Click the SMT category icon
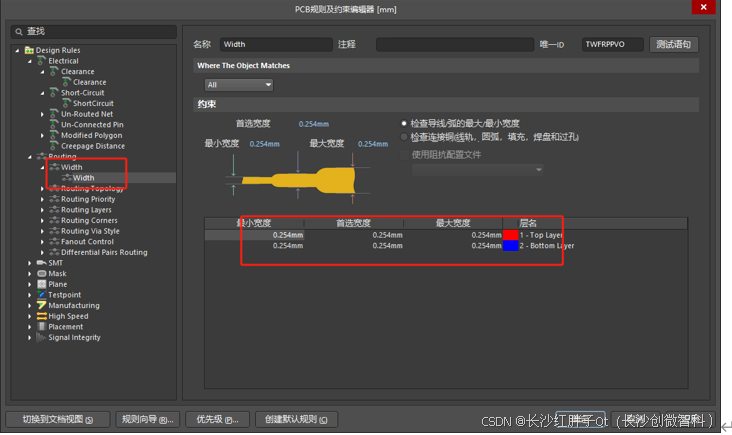732x435 pixels. pyautogui.click(x=42, y=263)
